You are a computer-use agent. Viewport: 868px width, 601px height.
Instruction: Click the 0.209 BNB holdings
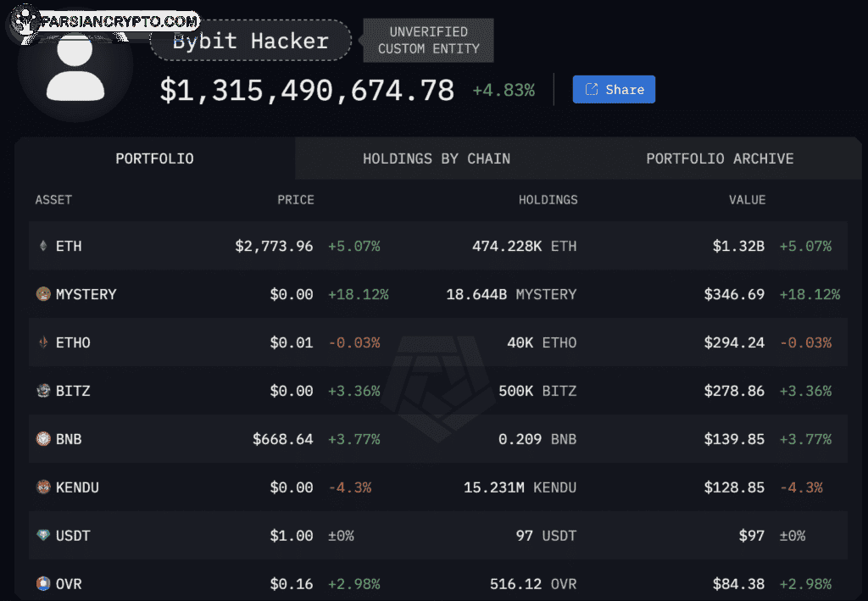click(537, 439)
